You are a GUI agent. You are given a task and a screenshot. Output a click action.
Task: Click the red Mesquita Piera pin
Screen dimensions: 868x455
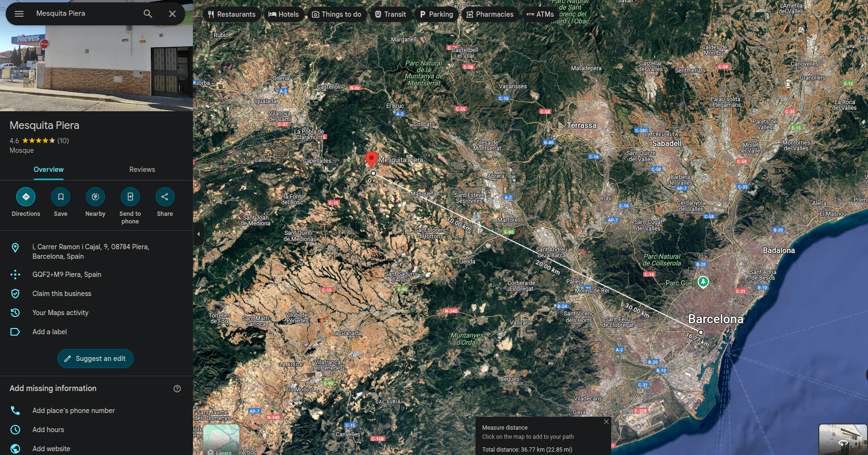click(371, 159)
